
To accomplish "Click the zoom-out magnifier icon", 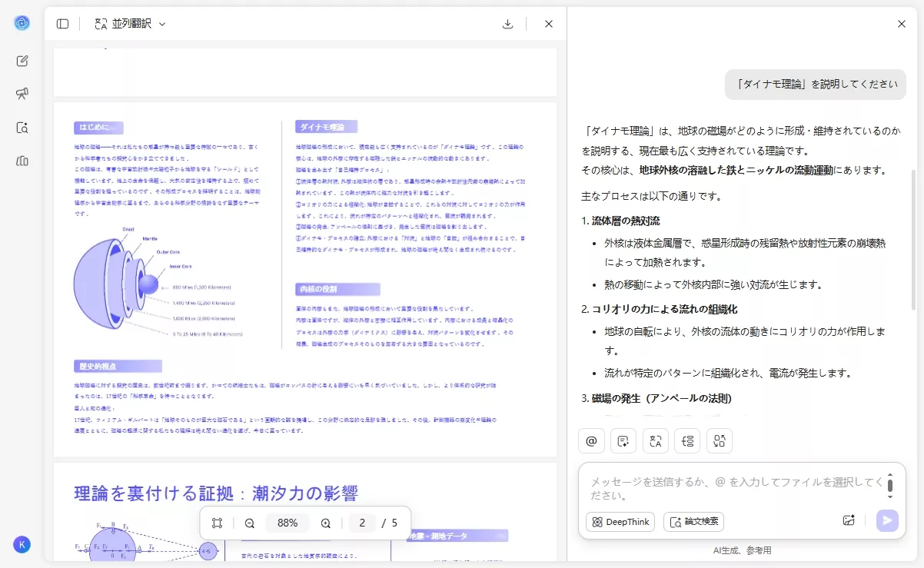I will tap(249, 523).
